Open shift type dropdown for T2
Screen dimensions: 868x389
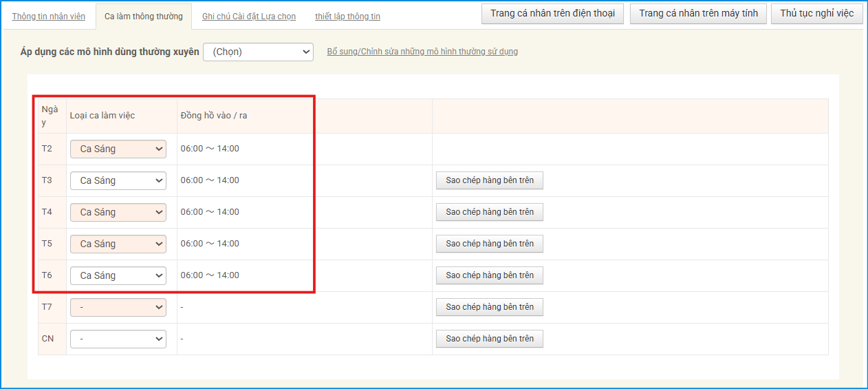(x=118, y=149)
